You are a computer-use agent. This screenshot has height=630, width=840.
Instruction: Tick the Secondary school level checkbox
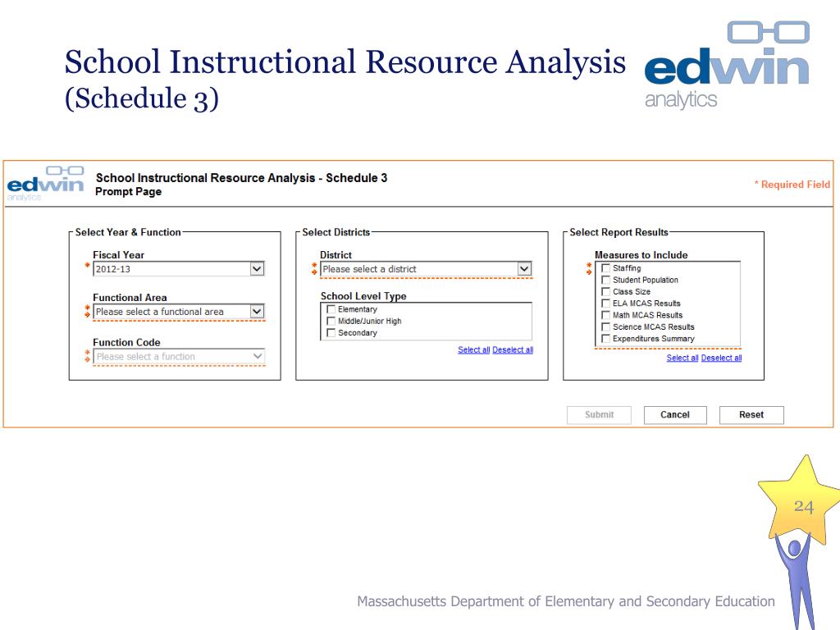point(331,333)
